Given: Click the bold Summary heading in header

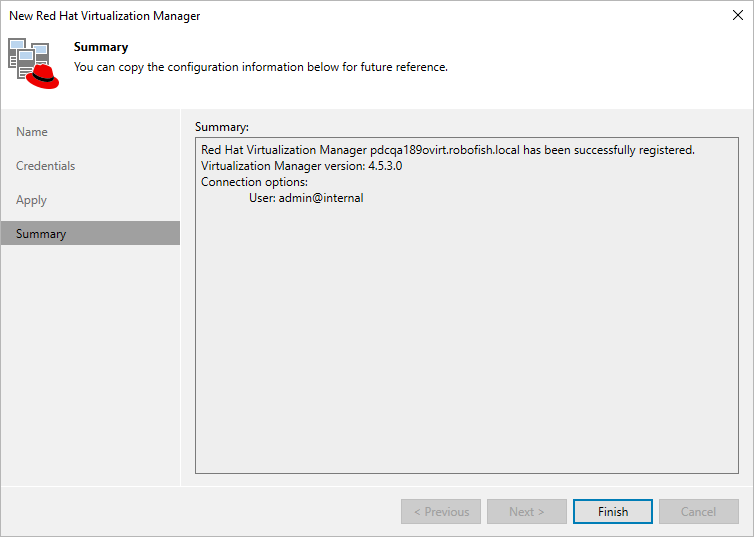Looking at the screenshot, I should pyautogui.click(x=101, y=47).
